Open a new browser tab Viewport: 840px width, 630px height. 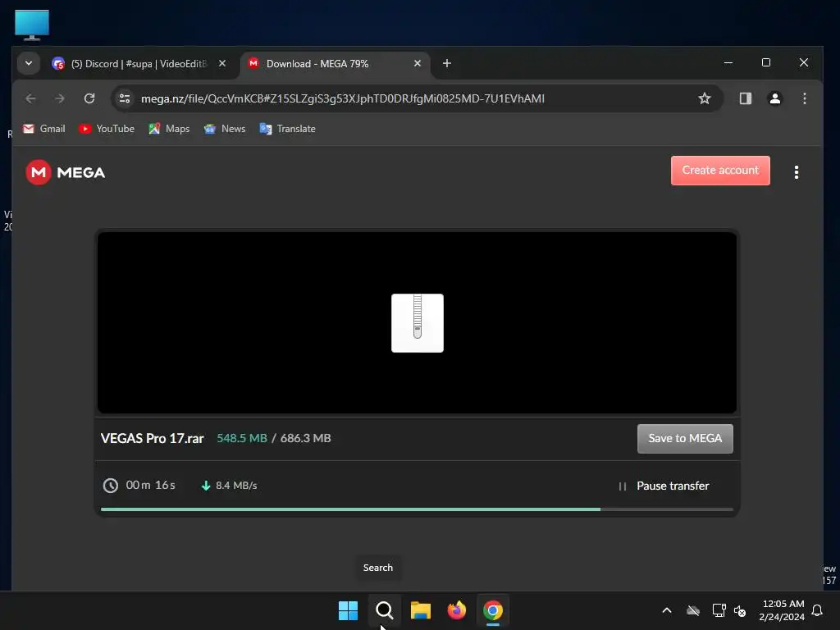[447, 63]
